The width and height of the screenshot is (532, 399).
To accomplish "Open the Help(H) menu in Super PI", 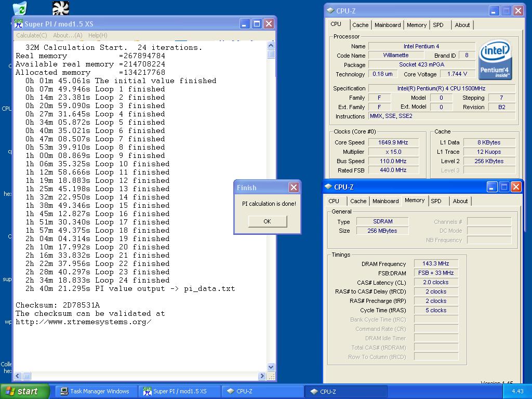I will (98, 35).
